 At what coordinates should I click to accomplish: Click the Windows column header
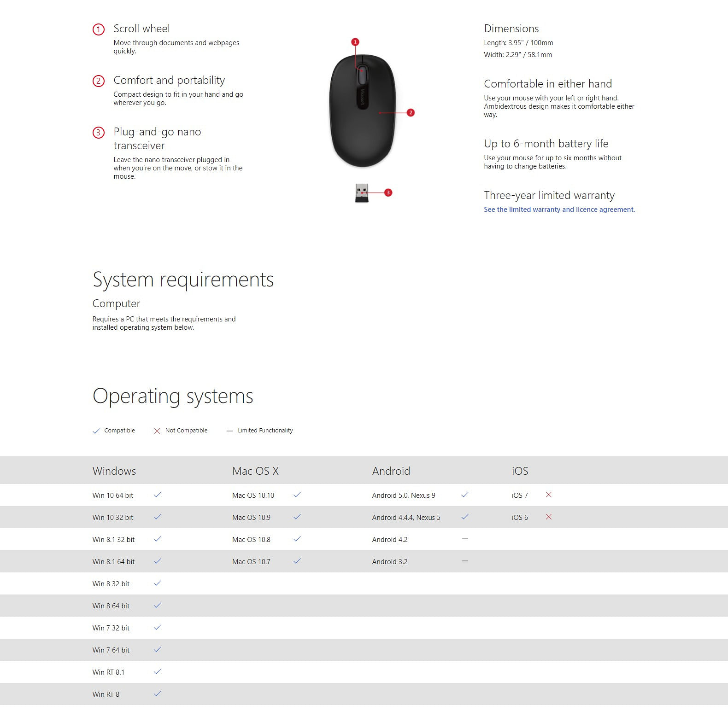point(114,471)
